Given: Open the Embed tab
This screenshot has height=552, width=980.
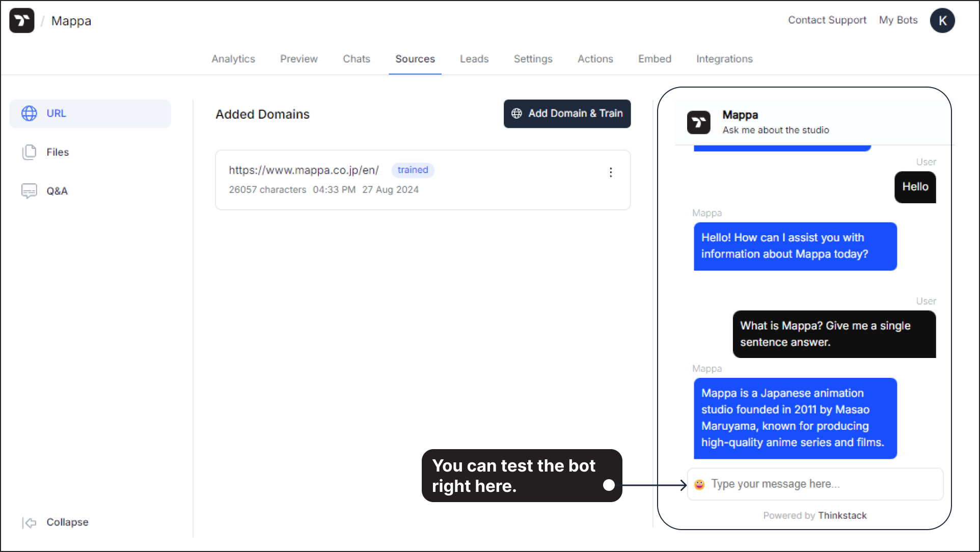Looking at the screenshot, I should (655, 59).
